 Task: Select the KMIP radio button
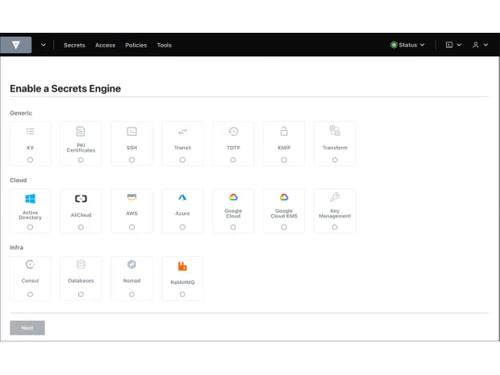[x=284, y=160]
